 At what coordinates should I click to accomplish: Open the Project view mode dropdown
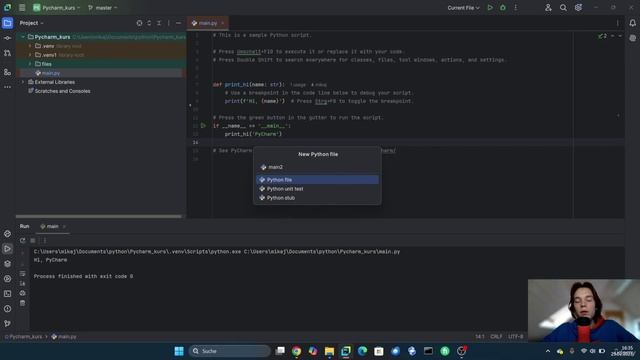pyautogui.click(x=31, y=23)
